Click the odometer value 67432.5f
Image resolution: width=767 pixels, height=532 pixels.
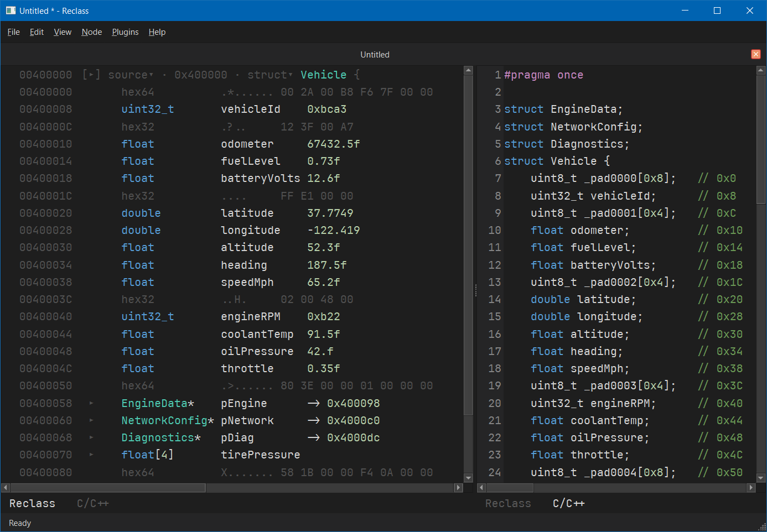tap(334, 144)
